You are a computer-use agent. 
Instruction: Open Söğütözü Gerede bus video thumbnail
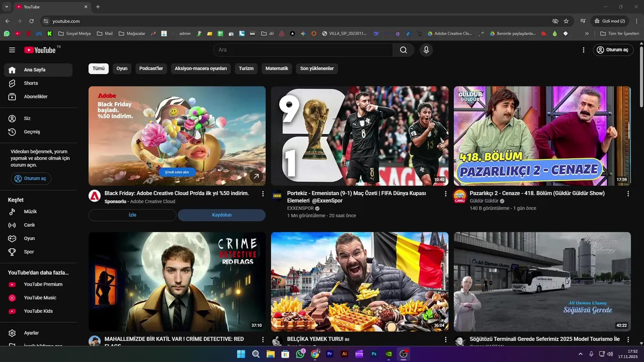(x=542, y=282)
